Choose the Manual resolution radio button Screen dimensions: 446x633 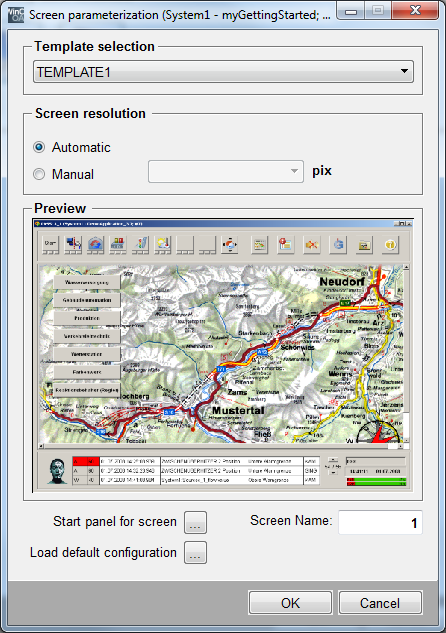[x=39, y=174]
